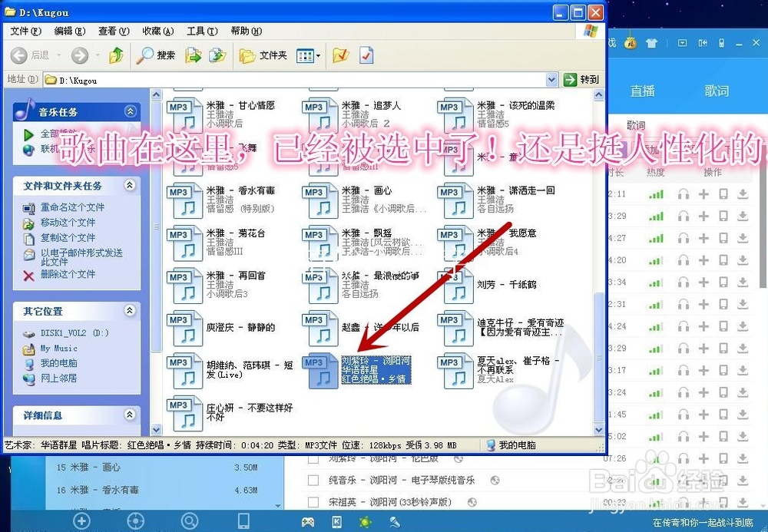Click task pane scrollbar up arrow
768x532 pixels.
point(156,94)
